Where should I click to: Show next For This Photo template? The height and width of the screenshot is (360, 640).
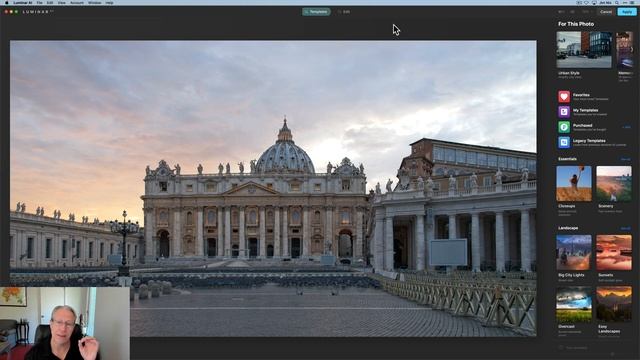tap(632, 49)
